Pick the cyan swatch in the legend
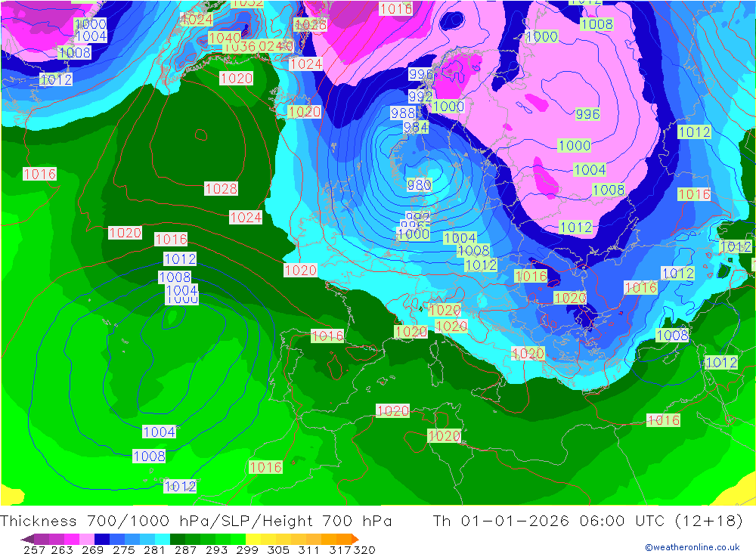The image size is (756, 554). click(x=163, y=539)
